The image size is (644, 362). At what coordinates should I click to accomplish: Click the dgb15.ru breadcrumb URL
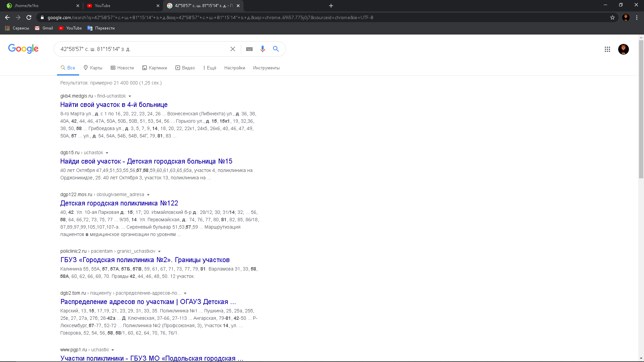[x=82, y=153]
